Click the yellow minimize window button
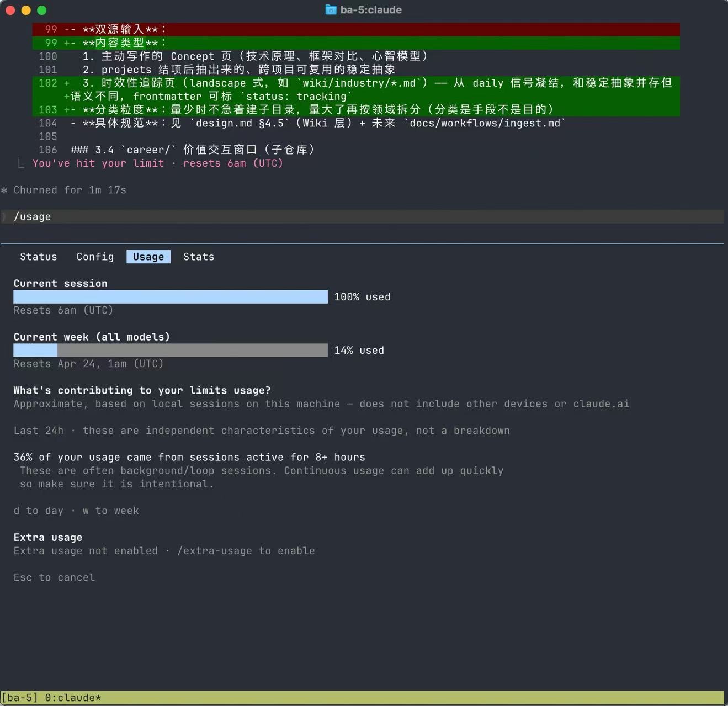Viewport: 728px width, 706px height. (26, 10)
